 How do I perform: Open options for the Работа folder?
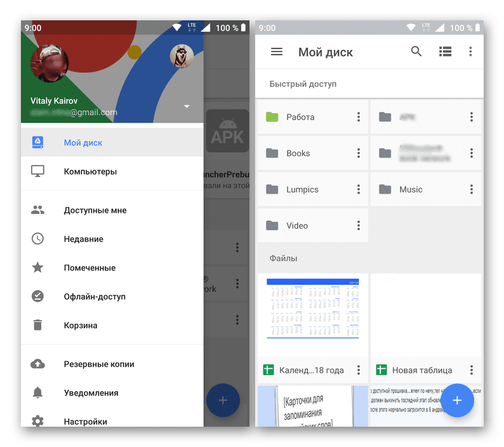[x=359, y=117]
